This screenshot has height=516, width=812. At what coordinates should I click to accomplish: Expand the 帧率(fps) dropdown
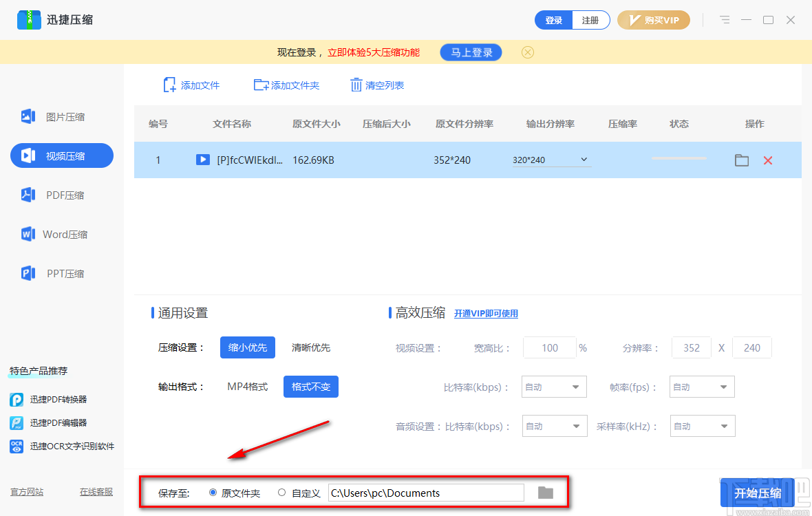tap(701, 387)
